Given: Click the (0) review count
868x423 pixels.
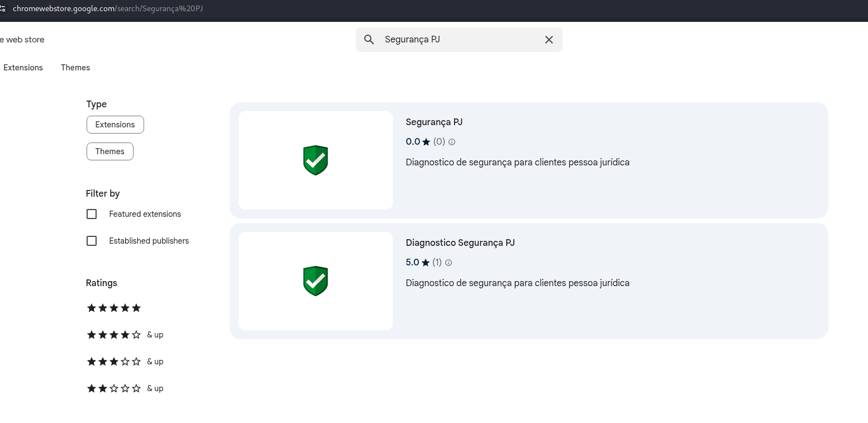Looking at the screenshot, I should click(x=439, y=142).
